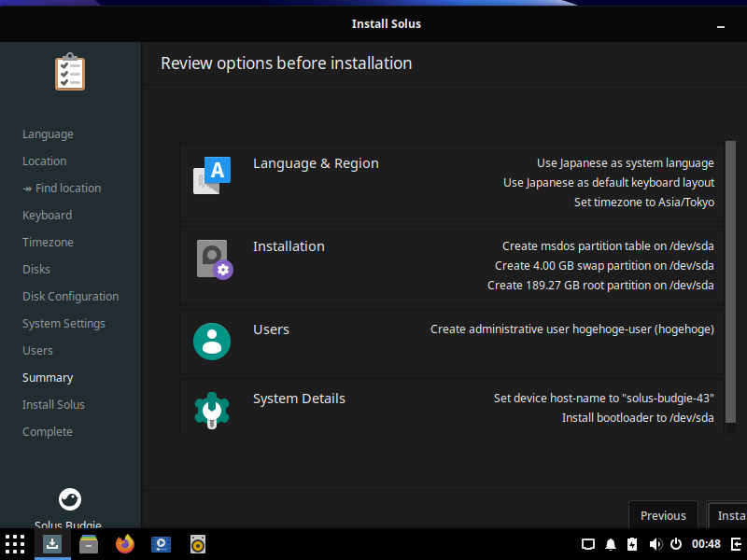Viewport: 747px width, 560px height.
Task: Go to the Location step in sidebar
Action: coord(44,161)
